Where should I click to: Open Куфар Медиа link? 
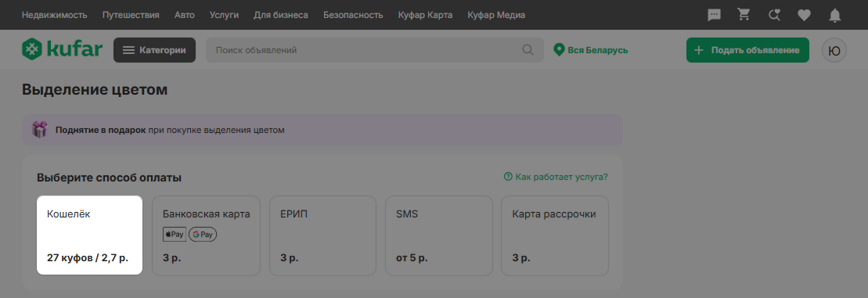[496, 15]
